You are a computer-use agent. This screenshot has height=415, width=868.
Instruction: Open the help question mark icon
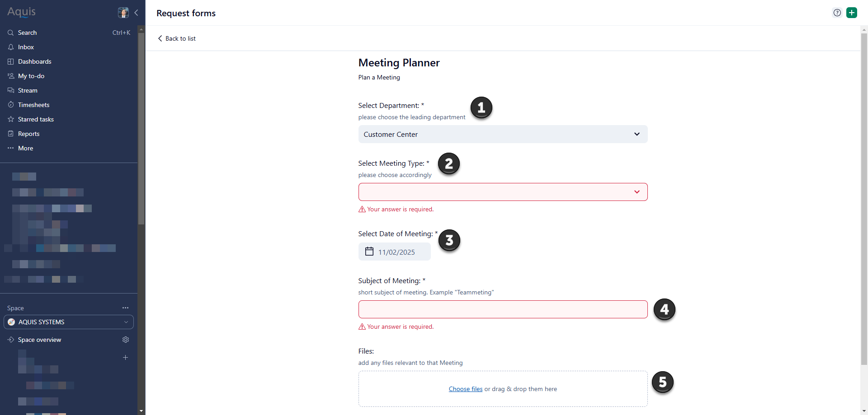tap(837, 13)
